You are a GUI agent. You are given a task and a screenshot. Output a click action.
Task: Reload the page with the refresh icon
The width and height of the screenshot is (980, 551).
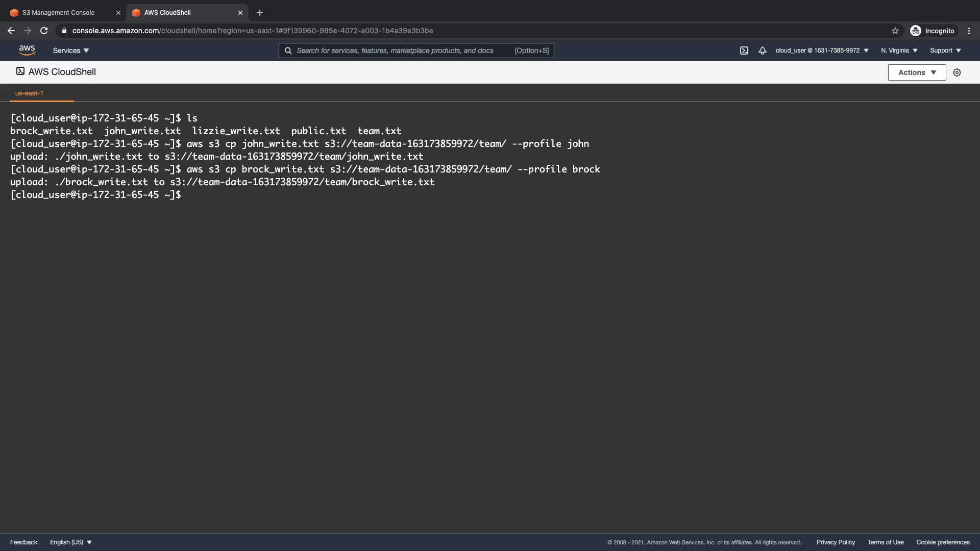pyautogui.click(x=44, y=31)
